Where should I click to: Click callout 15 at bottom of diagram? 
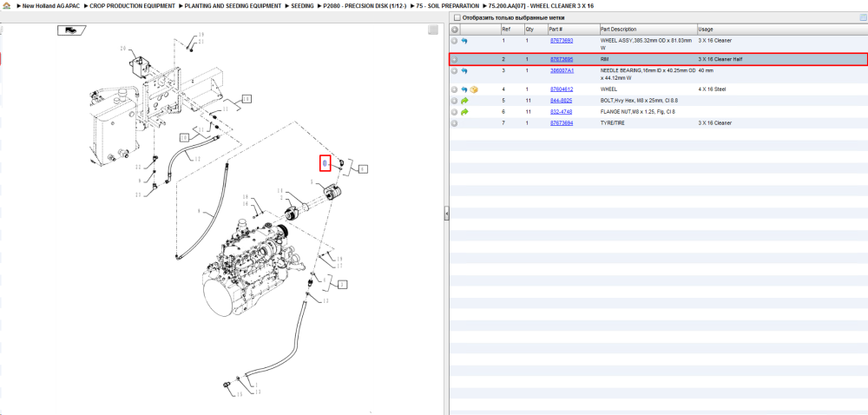pyautogui.click(x=240, y=394)
